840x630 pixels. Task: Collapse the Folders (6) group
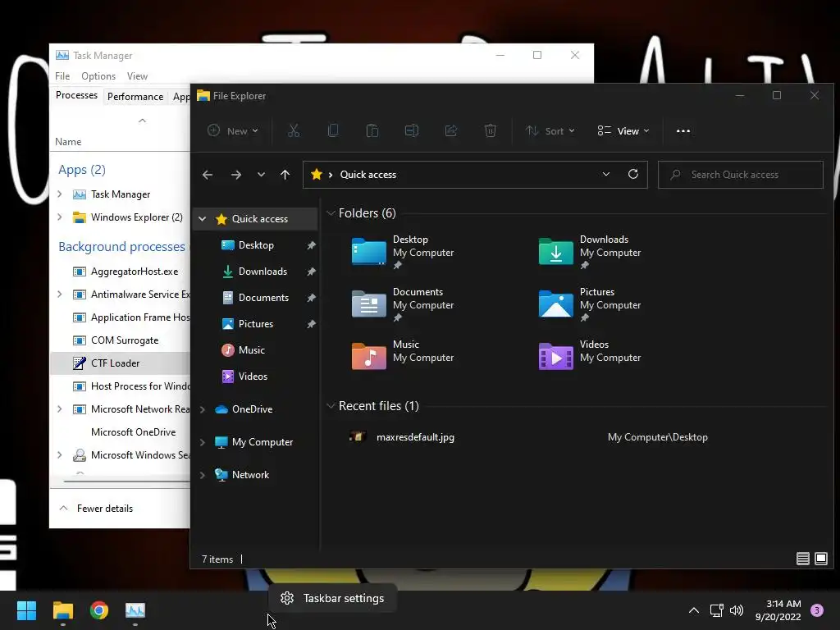pos(331,213)
